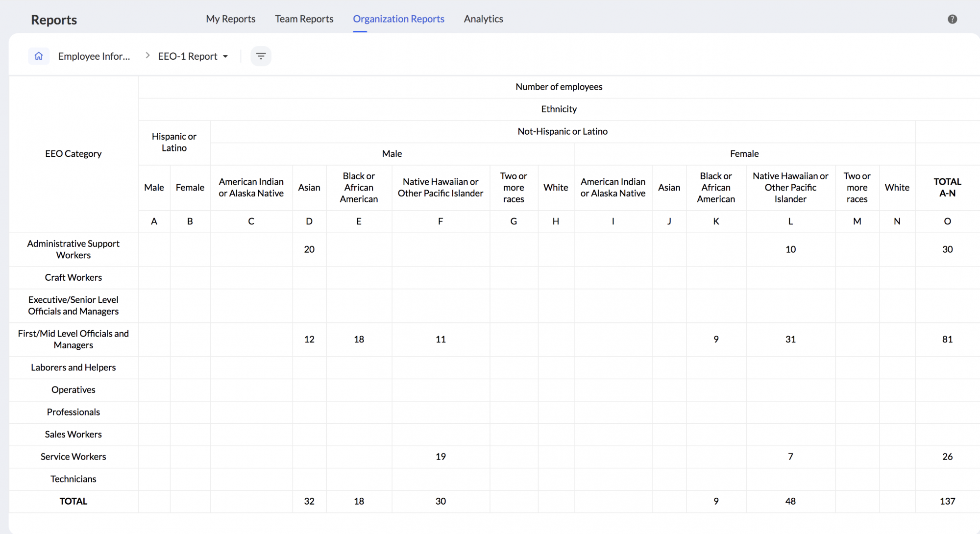
Task: Open the help question mark icon
Action: point(952,19)
